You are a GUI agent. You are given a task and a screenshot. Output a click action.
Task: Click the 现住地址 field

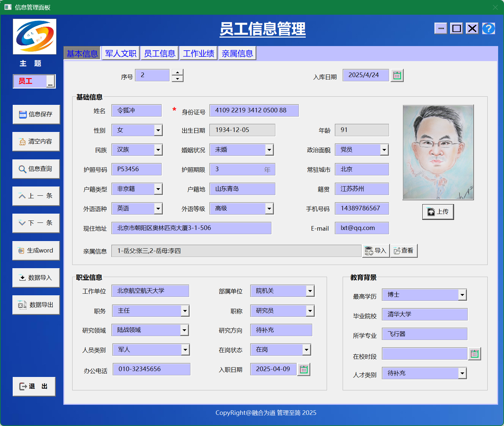[x=191, y=228]
